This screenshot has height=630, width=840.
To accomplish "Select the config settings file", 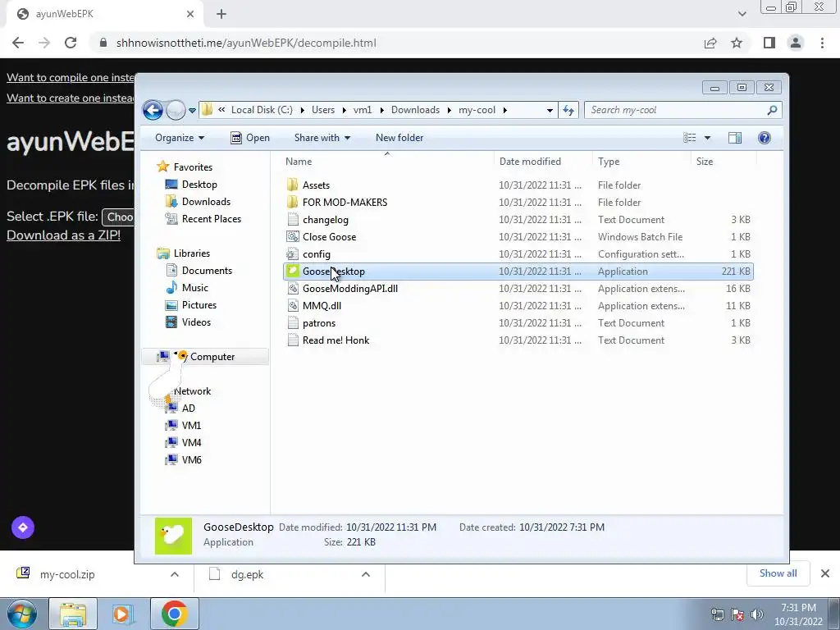I will (x=518, y=254).
